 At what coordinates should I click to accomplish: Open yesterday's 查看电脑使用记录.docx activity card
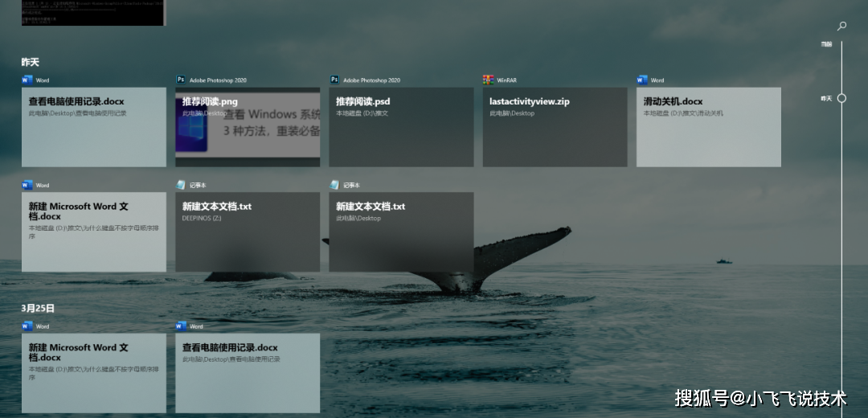pyautogui.click(x=93, y=127)
